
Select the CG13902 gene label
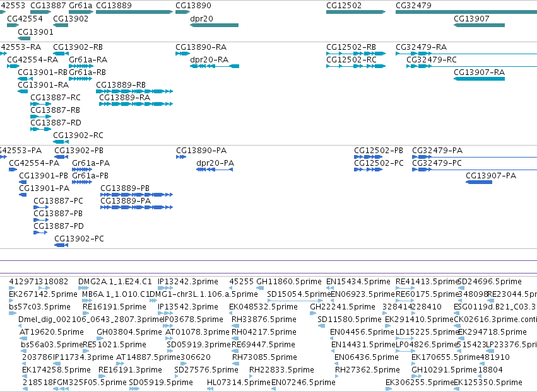[71, 18]
